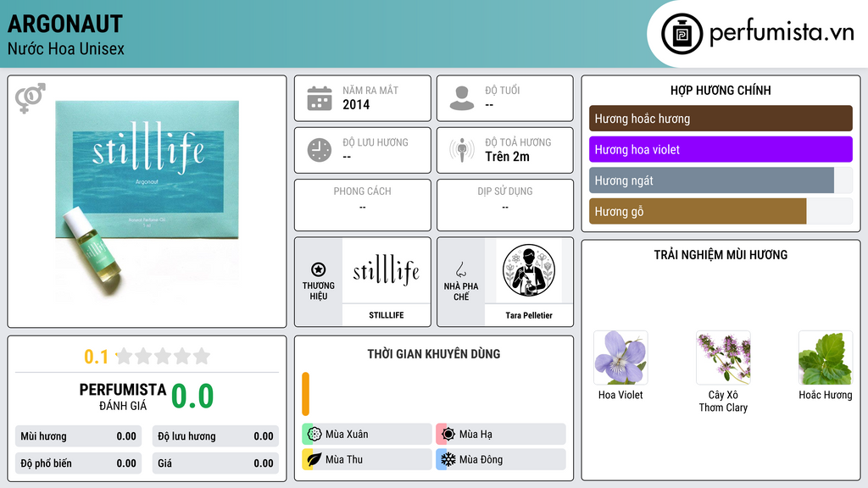Select the Hoa Violet note image

(620, 358)
